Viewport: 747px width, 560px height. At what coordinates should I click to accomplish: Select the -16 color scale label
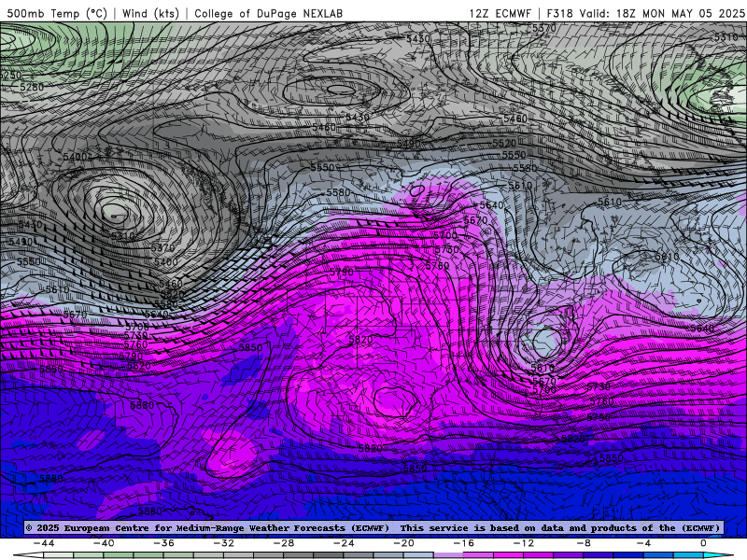pyautogui.click(x=464, y=543)
